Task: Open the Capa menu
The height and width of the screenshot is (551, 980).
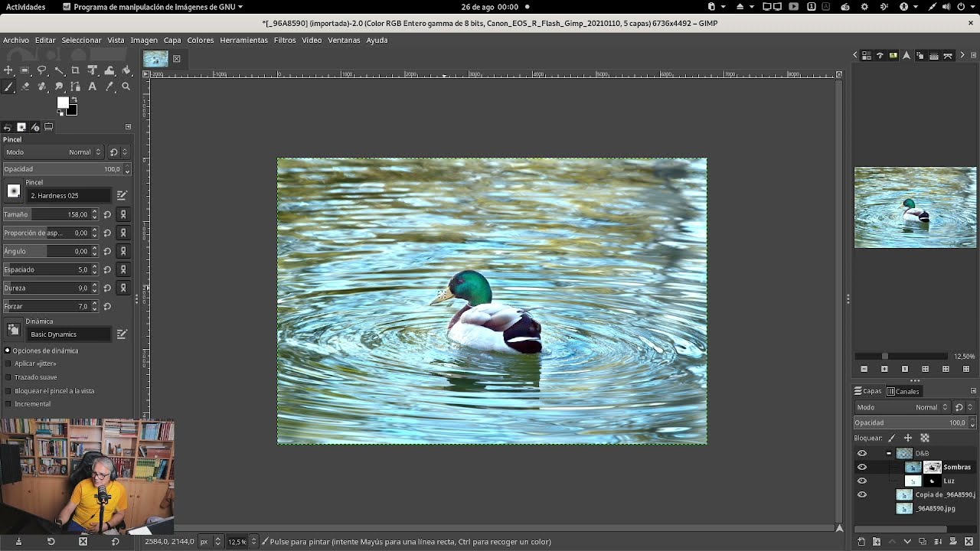Action: [172, 40]
